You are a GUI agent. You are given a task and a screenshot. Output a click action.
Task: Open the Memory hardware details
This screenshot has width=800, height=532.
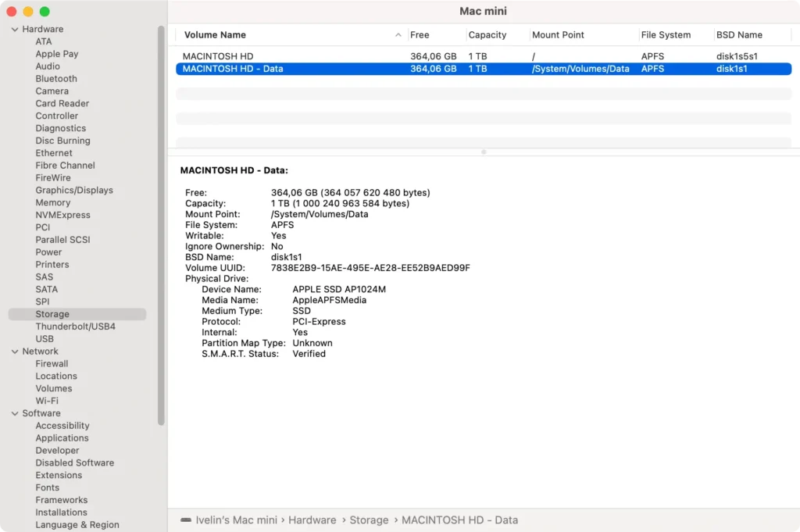click(x=52, y=202)
